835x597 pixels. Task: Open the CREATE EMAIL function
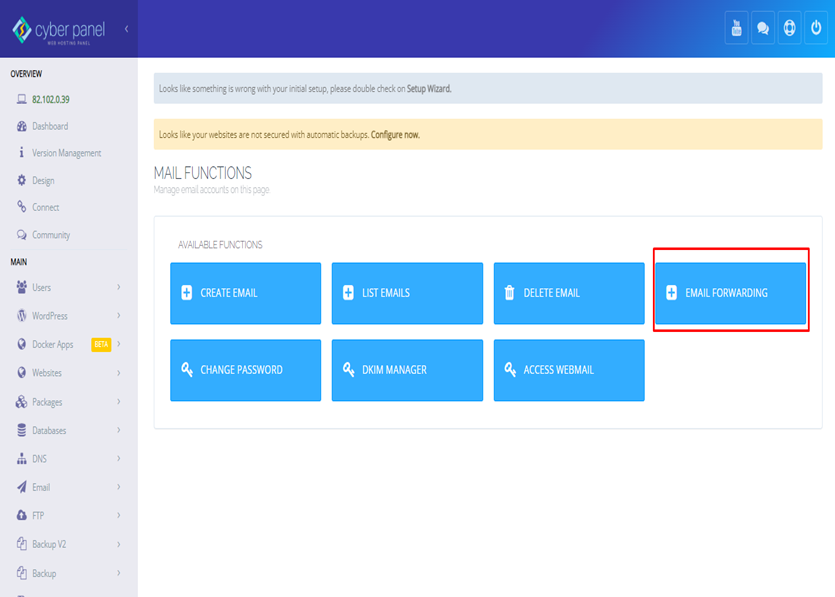[245, 293]
